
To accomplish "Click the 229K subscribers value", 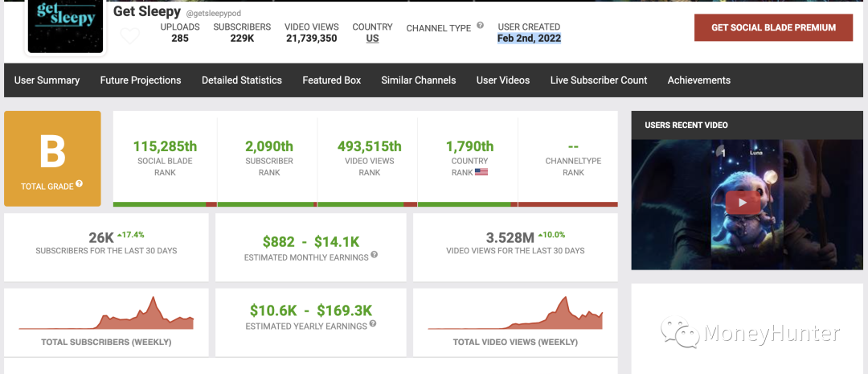I will point(242,39).
